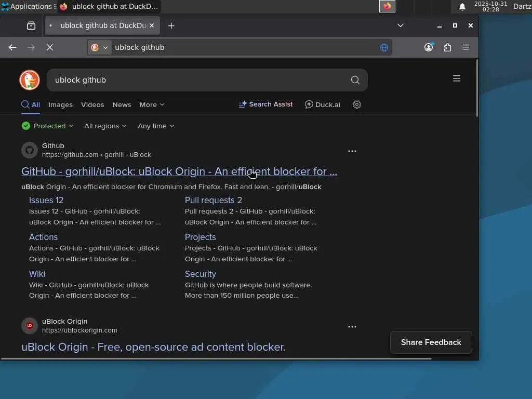Open the more options dots for uBlock Origin result
Screen dimensions: 532x399
pyautogui.click(x=352, y=327)
